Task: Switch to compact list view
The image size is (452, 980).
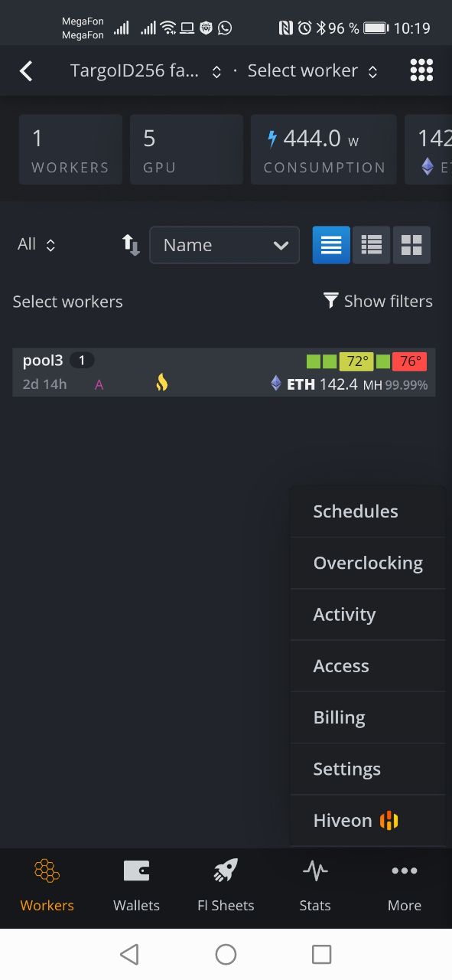Action: click(331, 245)
